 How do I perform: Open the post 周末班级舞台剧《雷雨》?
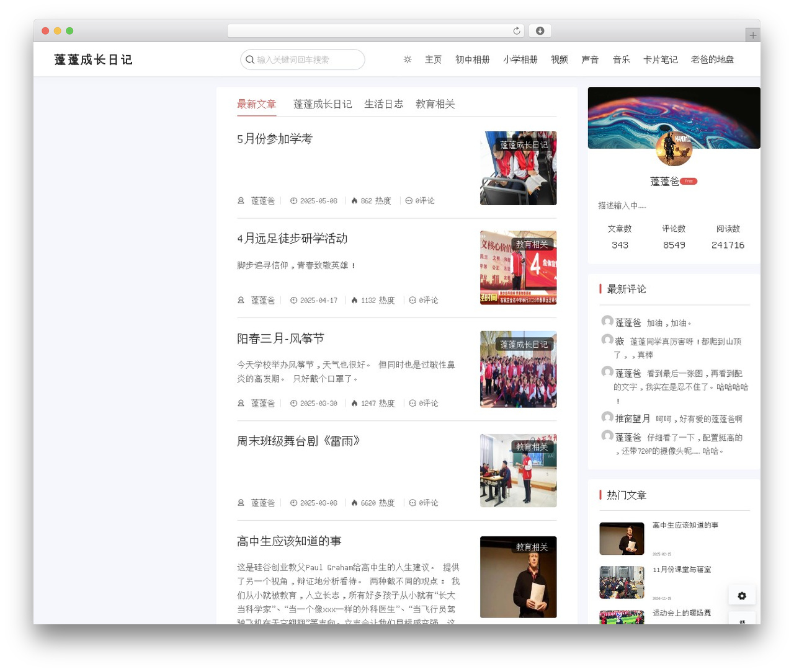(298, 441)
